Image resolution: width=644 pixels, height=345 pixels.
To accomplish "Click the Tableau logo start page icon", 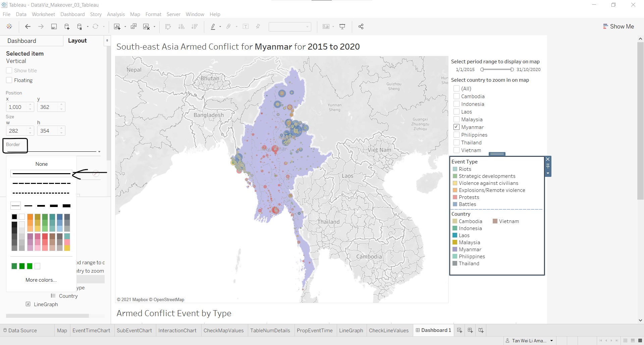I will coord(9,27).
